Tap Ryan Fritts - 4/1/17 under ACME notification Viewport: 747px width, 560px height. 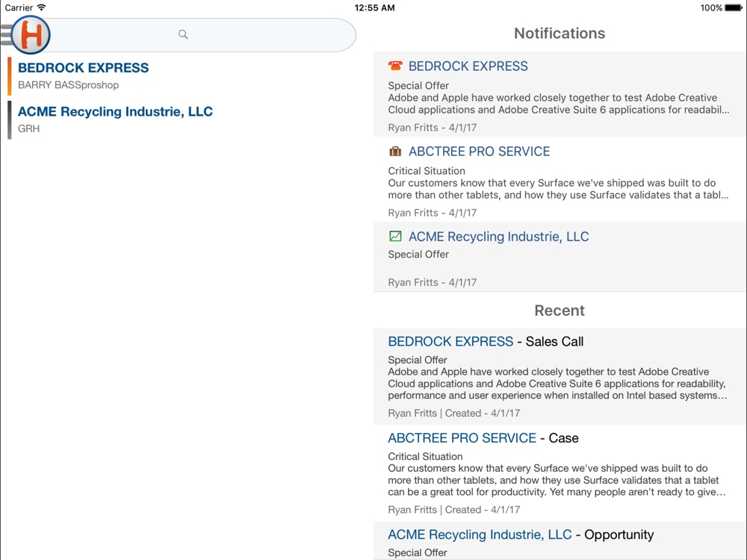pos(432,282)
